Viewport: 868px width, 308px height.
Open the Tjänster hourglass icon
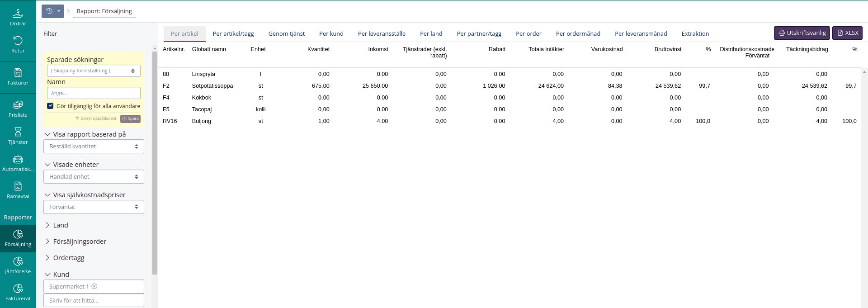pos(18,136)
